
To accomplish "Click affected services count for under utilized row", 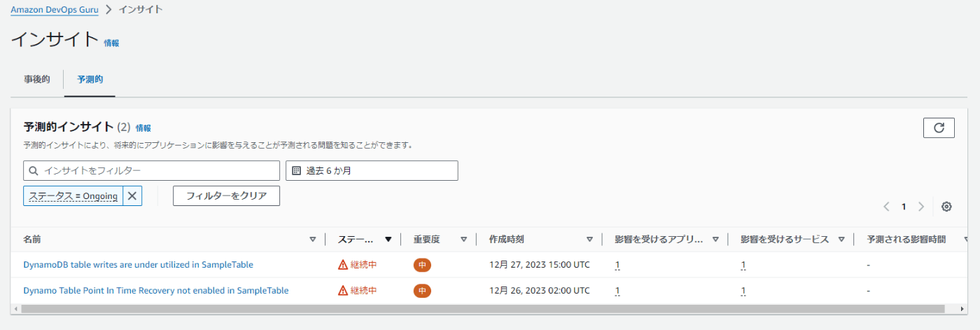I will tap(743, 265).
